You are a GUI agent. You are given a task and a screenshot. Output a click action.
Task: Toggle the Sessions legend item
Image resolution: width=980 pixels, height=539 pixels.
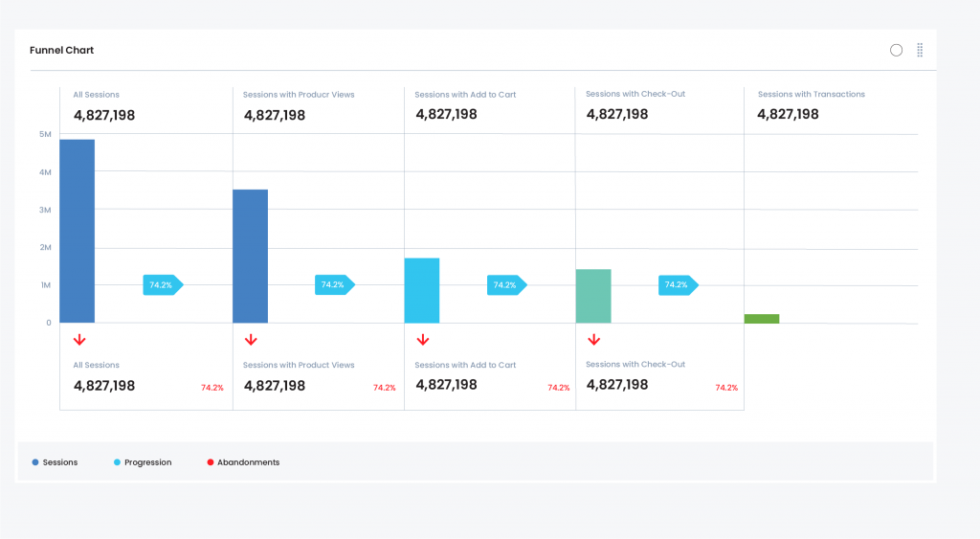pos(56,462)
